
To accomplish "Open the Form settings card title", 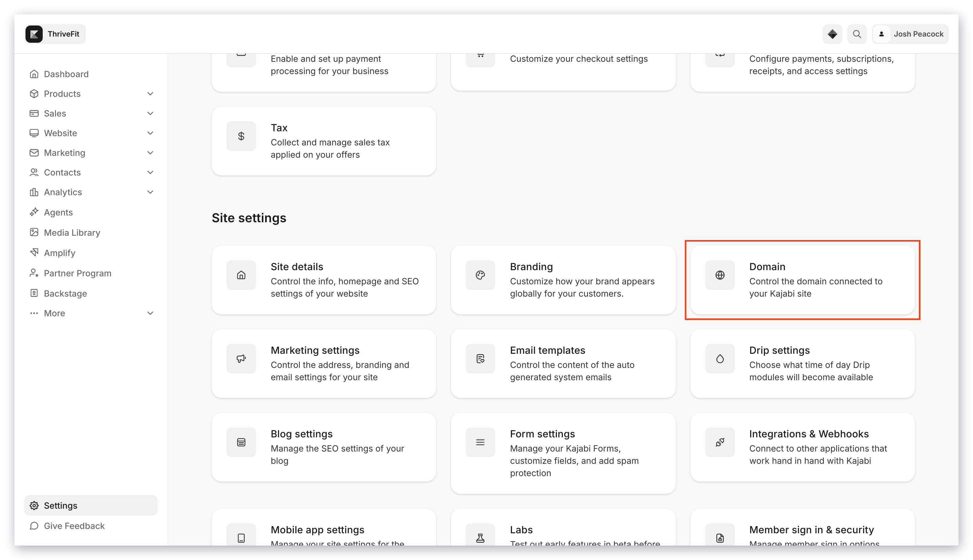I will (x=542, y=434).
